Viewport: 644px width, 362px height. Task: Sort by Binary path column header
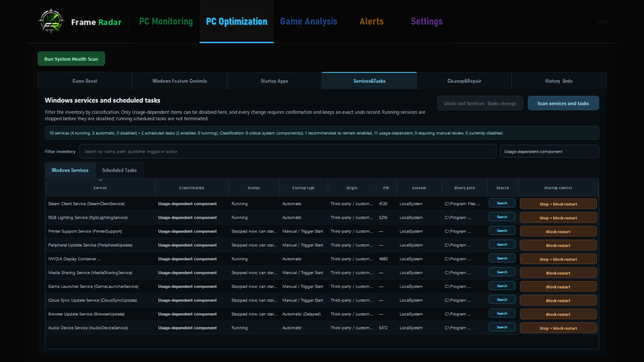tap(465, 188)
